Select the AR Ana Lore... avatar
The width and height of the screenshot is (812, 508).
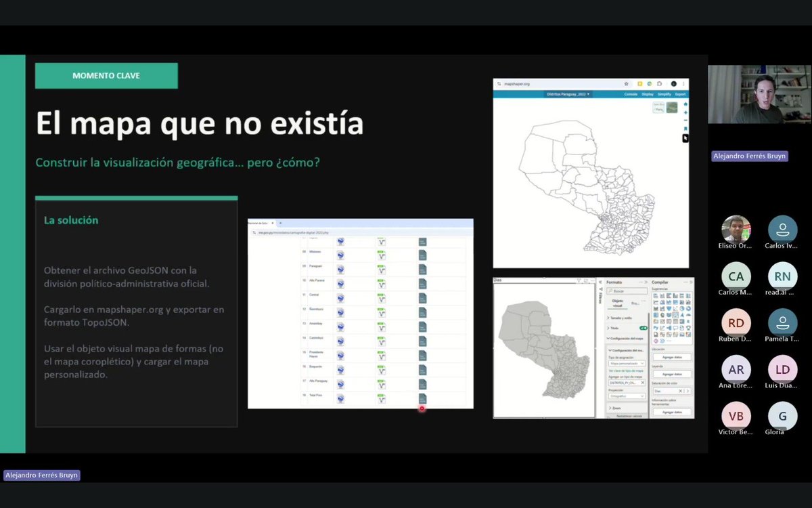pos(736,369)
